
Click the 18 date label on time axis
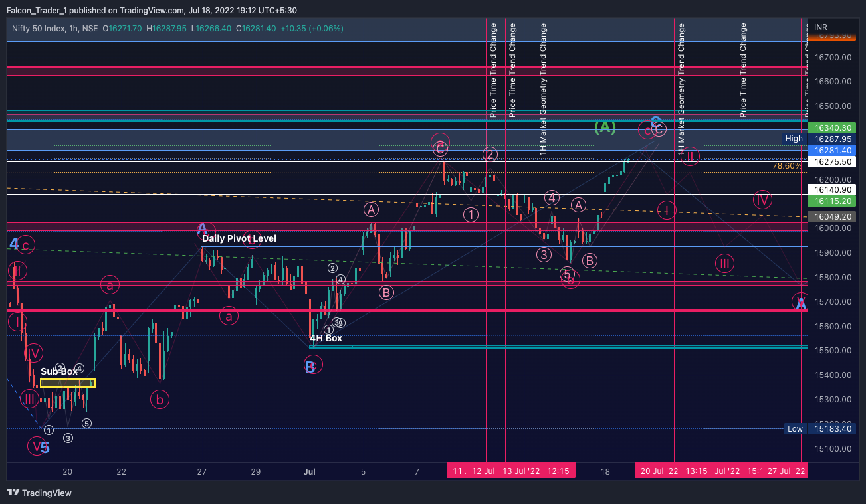[605, 471]
